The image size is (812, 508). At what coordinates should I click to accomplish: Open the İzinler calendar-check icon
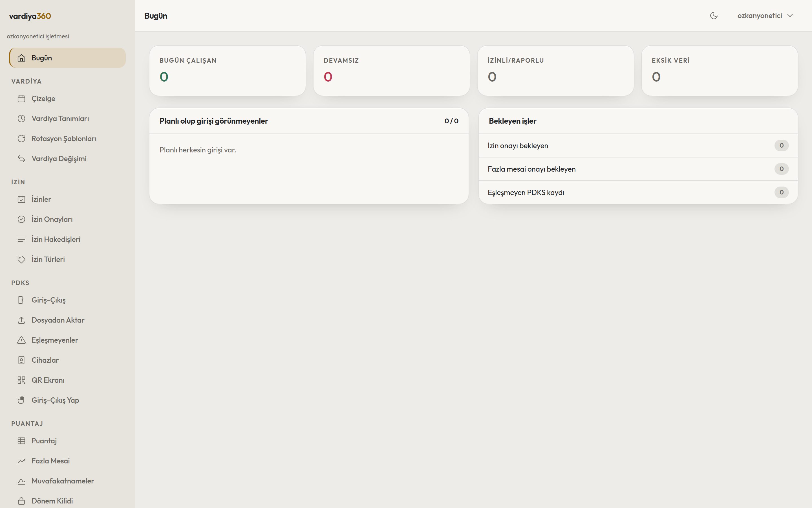21,199
